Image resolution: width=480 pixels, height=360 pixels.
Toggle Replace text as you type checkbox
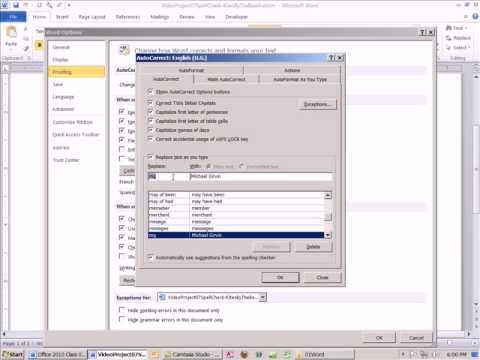[x=150, y=157]
